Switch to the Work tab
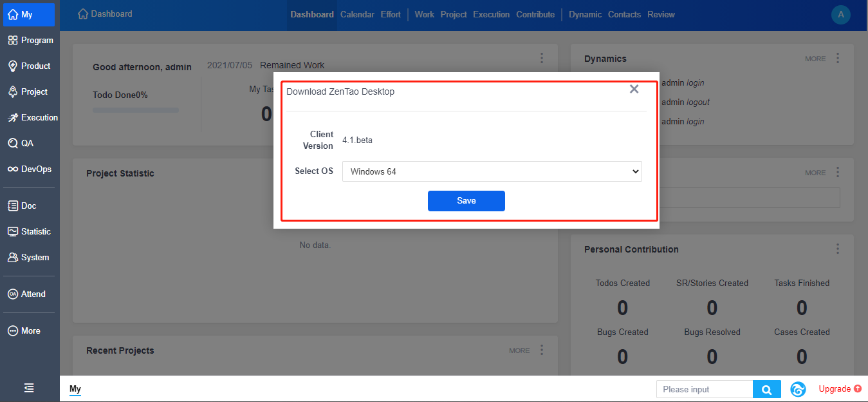This screenshot has width=868, height=402. [x=425, y=14]
